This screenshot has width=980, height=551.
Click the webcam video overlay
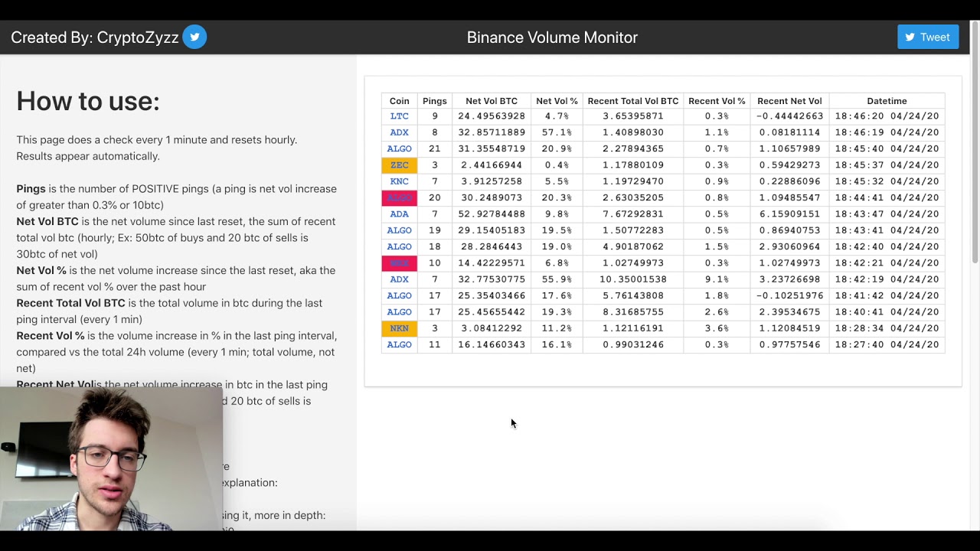point(111,458)
